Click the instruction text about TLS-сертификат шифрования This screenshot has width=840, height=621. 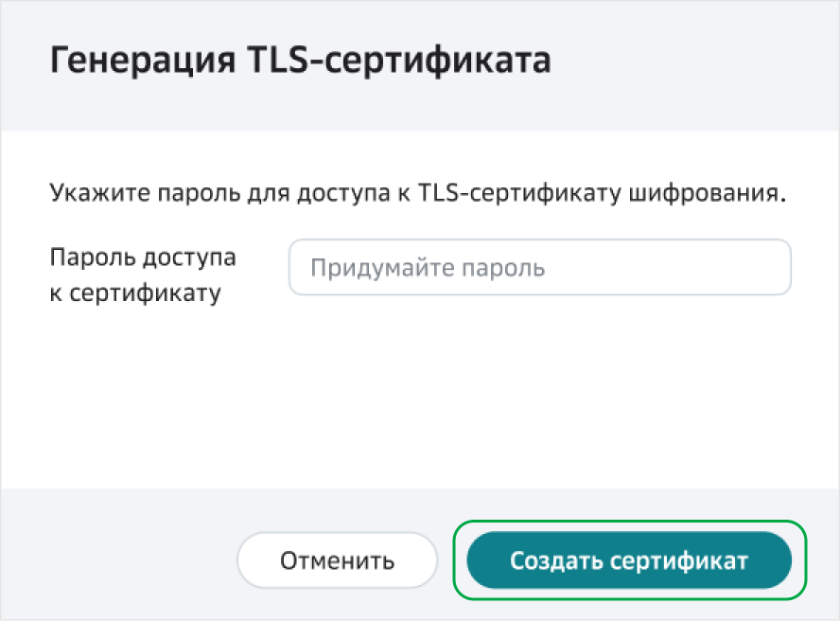pos(417,195)
